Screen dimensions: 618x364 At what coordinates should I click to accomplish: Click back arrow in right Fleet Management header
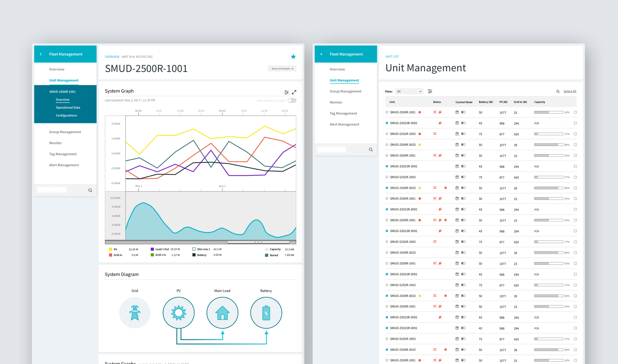(321, 54)
